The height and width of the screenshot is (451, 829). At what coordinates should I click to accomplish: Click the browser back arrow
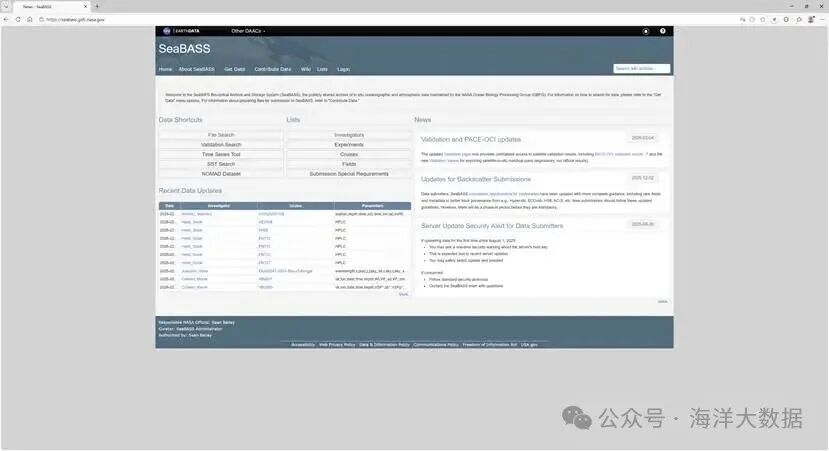pyautogui.click(x=7, y=19)
